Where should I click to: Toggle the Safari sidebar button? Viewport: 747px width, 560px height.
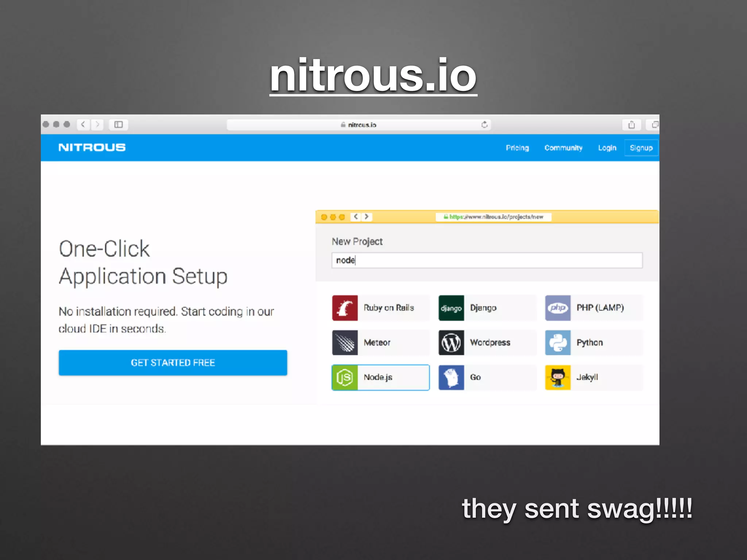[119, 125]
